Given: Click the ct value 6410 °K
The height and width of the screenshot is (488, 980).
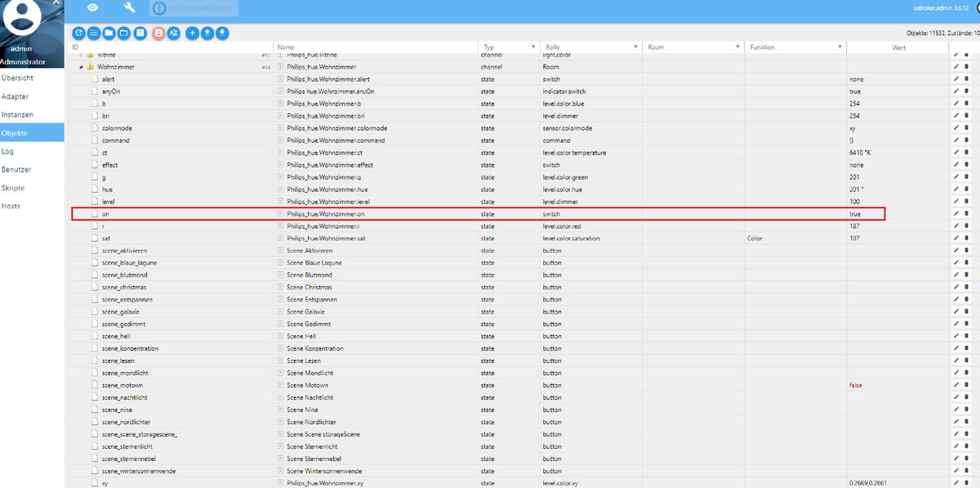Looking at the screenshot, I should [862, 153].
